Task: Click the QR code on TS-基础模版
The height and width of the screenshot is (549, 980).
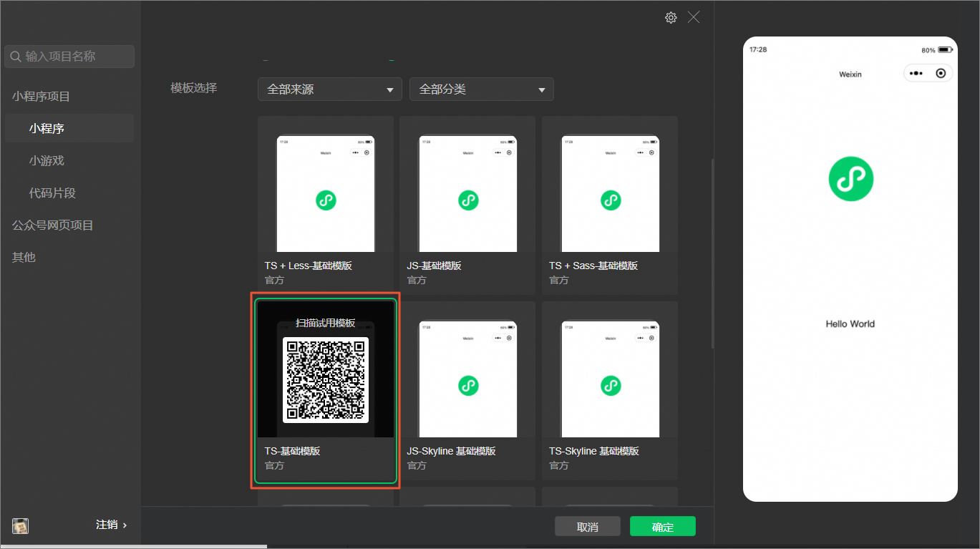Action: 326,380
